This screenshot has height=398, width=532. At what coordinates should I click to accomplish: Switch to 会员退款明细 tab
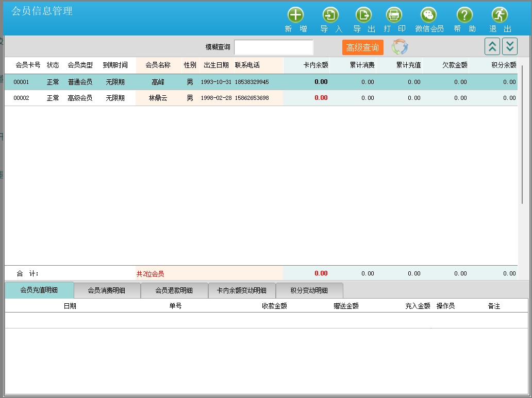pos(174,290)
